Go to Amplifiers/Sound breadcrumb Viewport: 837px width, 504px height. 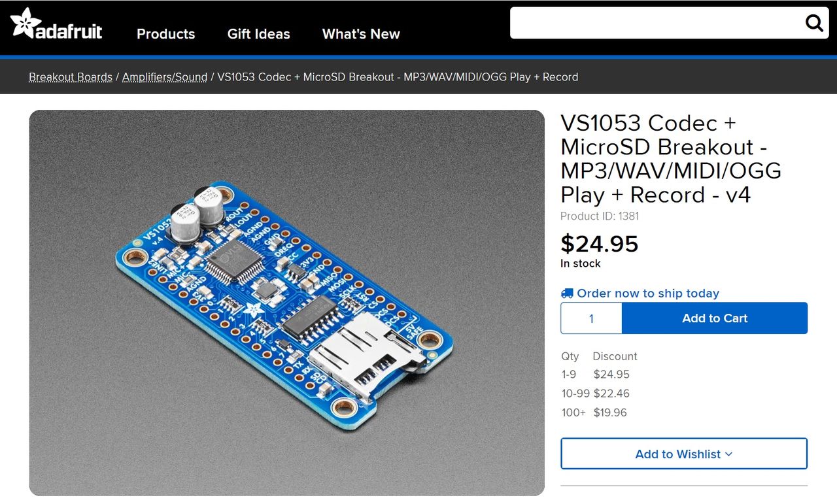[165, 77]
